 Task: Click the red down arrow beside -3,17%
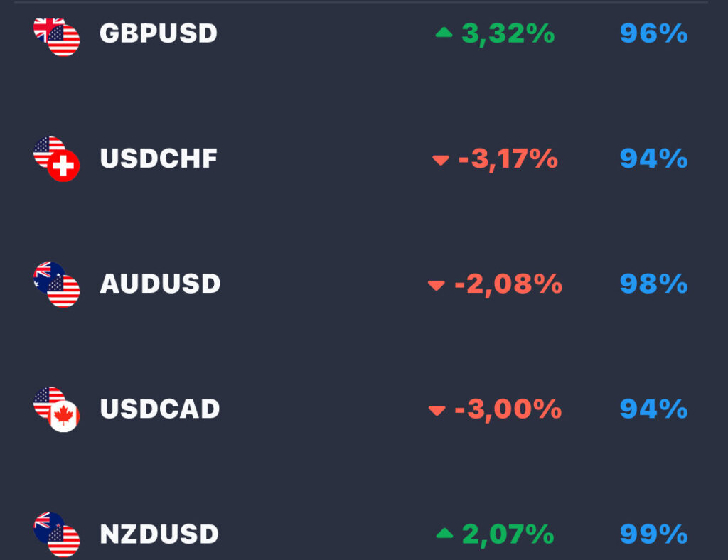coord(441,160)
